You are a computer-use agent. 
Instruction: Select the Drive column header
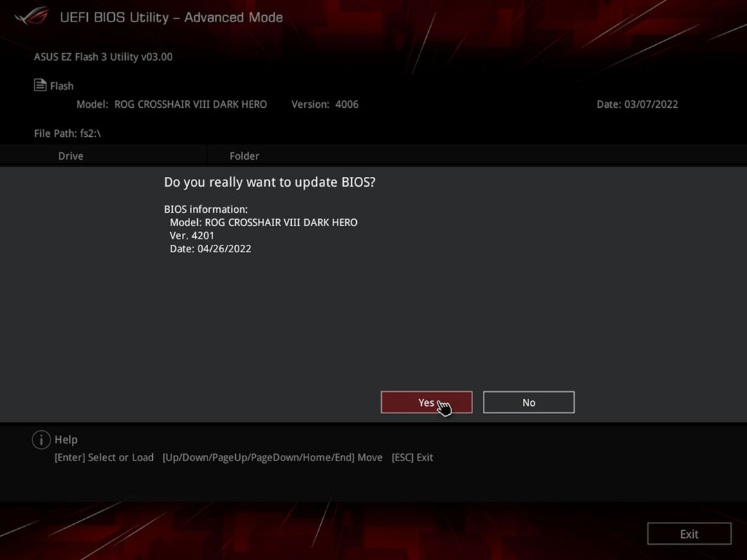click(x=70, y=156)
